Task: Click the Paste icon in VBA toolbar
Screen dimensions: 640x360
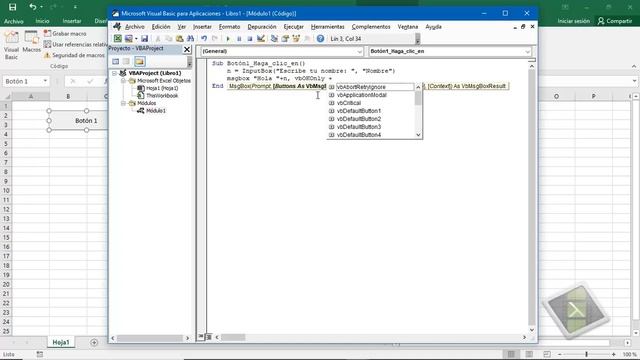Action: pos(179,38)
